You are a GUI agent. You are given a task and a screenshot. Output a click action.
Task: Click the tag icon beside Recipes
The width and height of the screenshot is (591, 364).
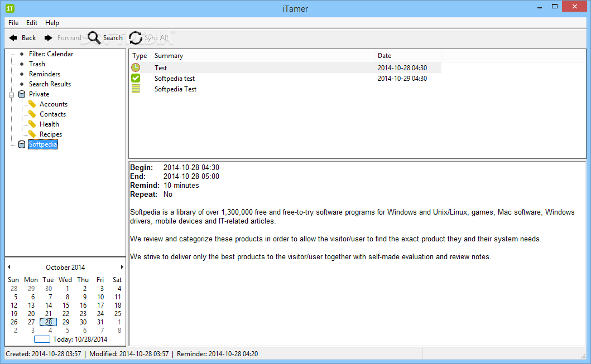pyautogui.click(x=32, y=134)
